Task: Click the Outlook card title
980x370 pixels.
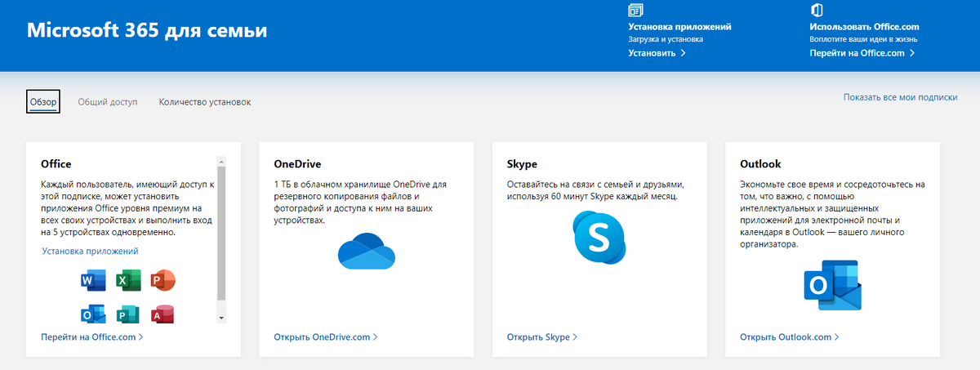Action: 760,163
